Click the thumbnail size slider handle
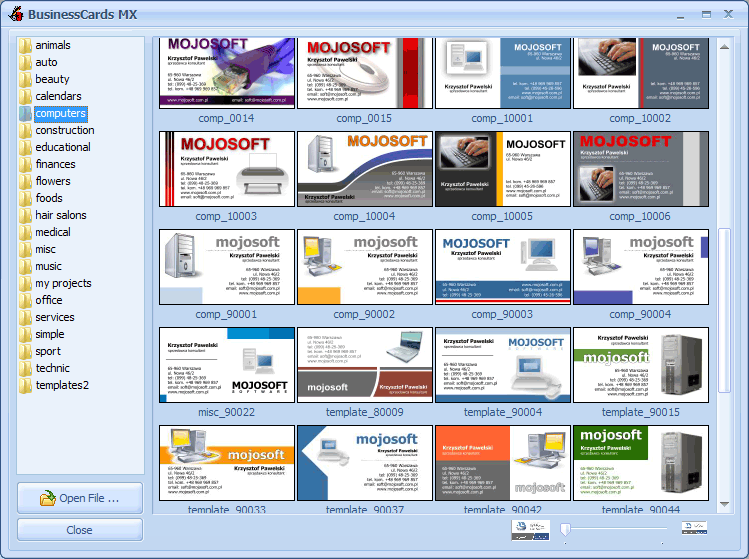This screenshot has height=559, width=749. click(x=566, y=529)
